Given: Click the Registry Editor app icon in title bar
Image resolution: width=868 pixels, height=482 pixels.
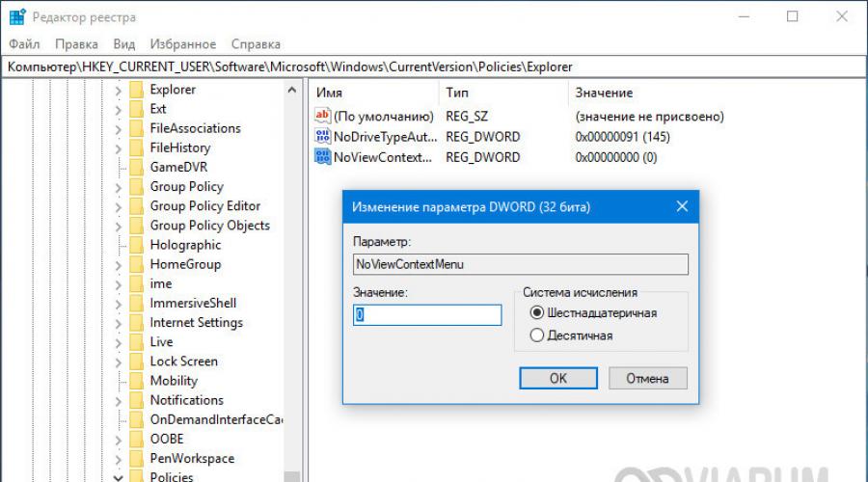Looking at the screenshot, I should 17,16.
